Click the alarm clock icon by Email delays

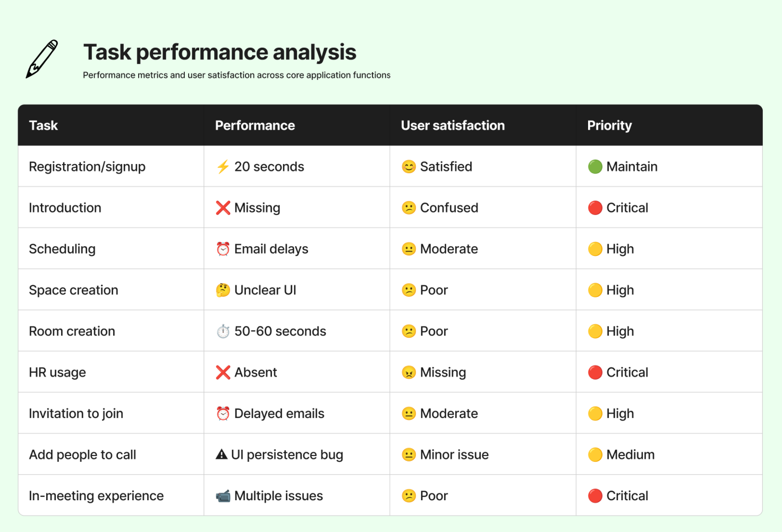223,249
